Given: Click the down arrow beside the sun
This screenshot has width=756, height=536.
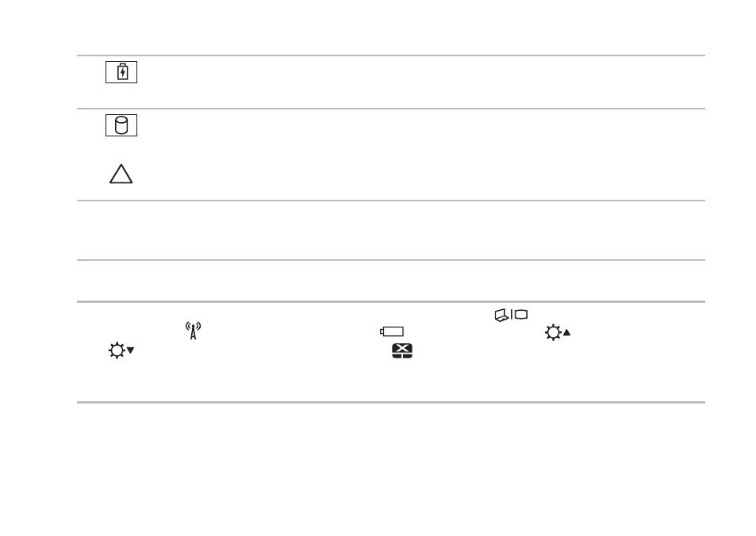Looking at the screenshot, I should 131,350.
